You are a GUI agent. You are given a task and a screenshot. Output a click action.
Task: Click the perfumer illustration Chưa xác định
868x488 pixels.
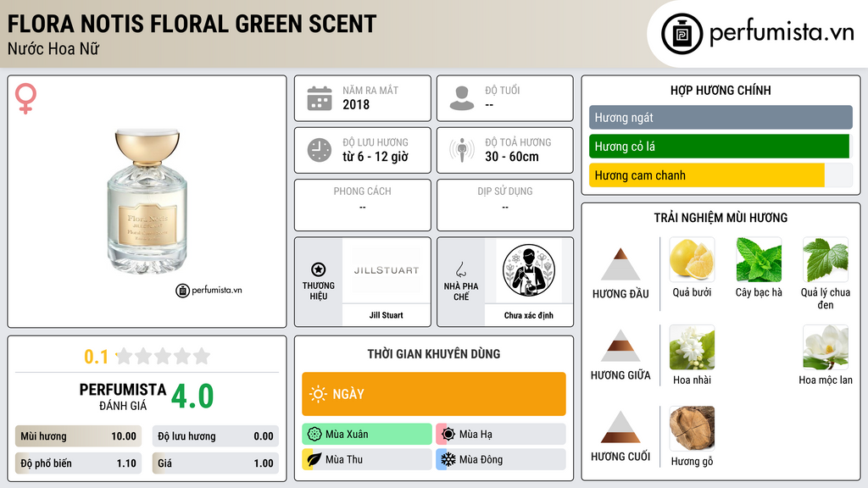[529, 270]
